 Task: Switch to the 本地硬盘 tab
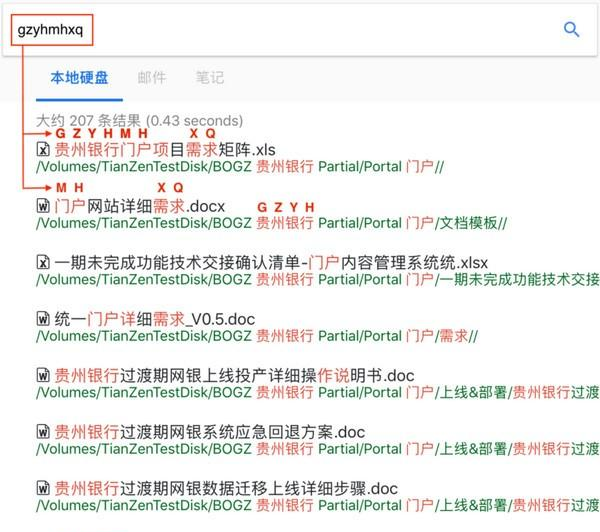click(x=79, y=78)
